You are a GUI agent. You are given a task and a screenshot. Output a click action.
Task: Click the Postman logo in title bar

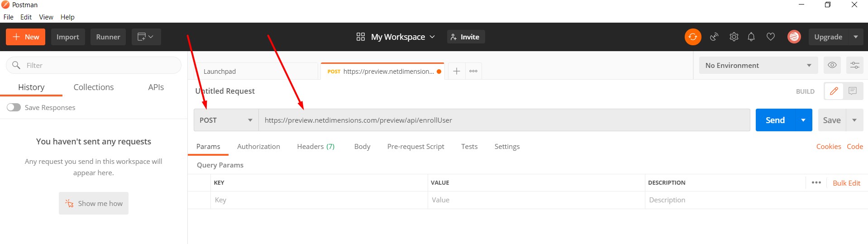tap(5, 5)
